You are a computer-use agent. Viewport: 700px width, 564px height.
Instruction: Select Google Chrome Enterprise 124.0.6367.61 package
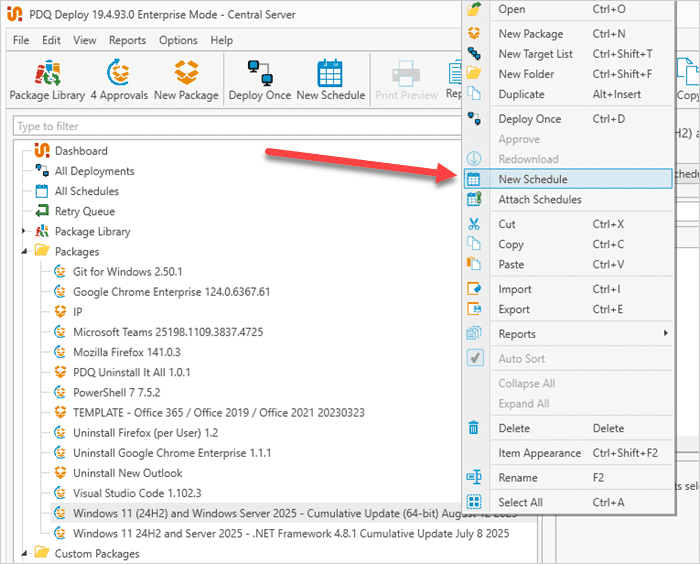tap(171, 292)
